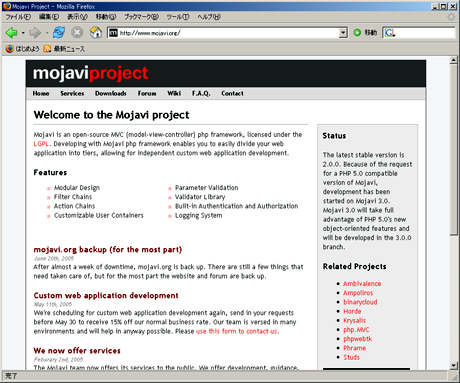460x383 pixels.
Task: Click the 'mojavi.org backup' news heading
Action: (108, 250)
